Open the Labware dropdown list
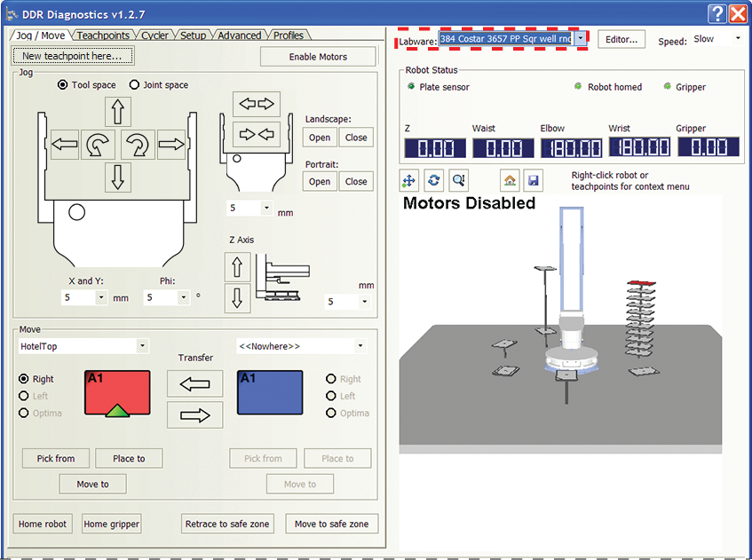This screenshot has width=752, height=560. click(x=580, y=39)
